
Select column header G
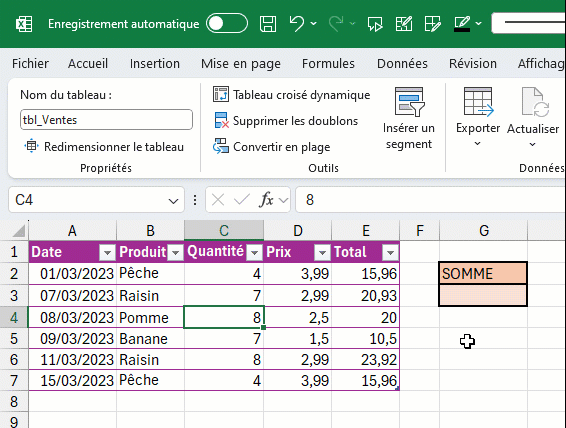(484, 230)
